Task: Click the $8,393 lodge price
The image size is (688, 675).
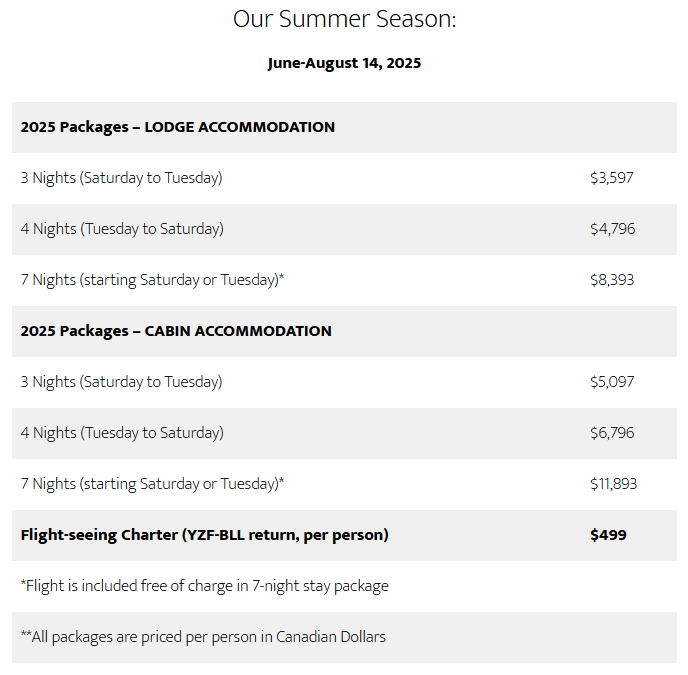Action: point(612,280)
